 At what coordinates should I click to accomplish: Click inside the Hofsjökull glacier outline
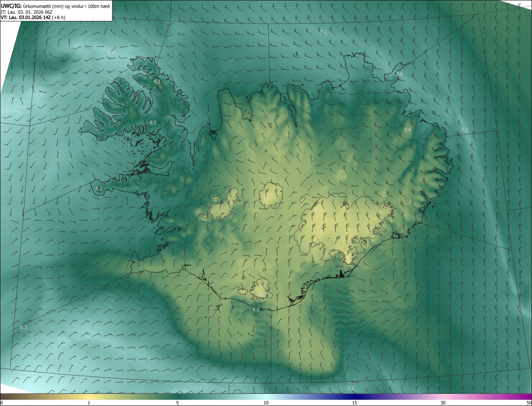271,196
